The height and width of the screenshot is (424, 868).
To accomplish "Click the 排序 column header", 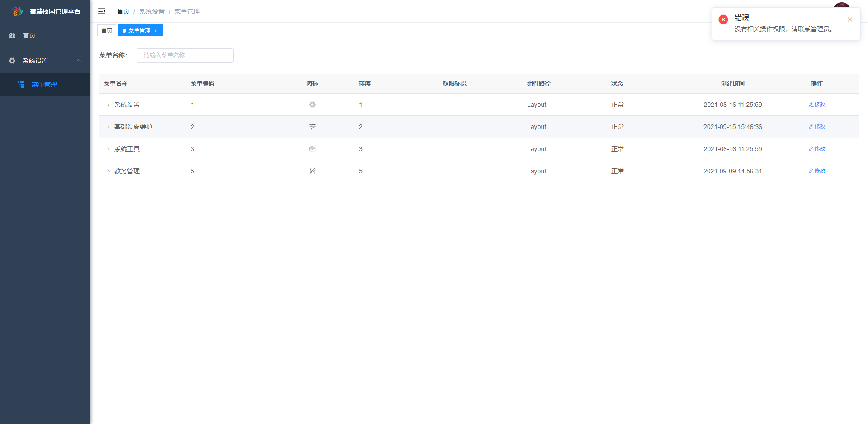I will pos(365,83).
